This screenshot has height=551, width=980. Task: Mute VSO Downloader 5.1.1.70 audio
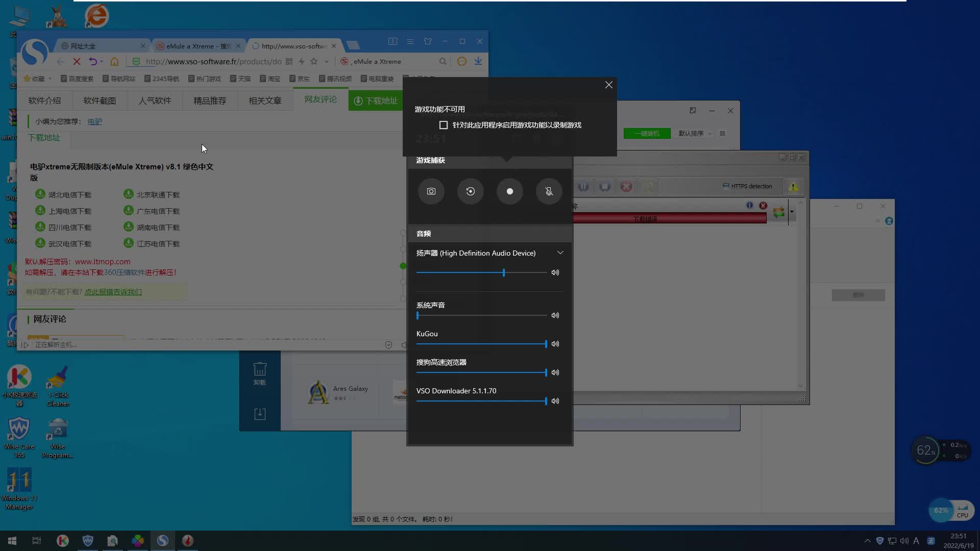[x=555, y=401]
